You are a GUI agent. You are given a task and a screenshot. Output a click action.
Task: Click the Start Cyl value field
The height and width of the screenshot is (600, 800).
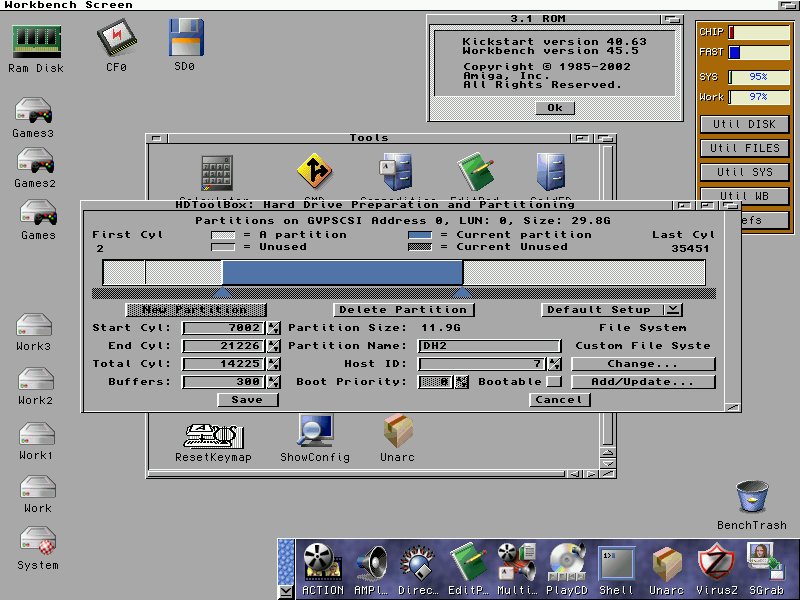pyautogui.click(x=224, y=328)
